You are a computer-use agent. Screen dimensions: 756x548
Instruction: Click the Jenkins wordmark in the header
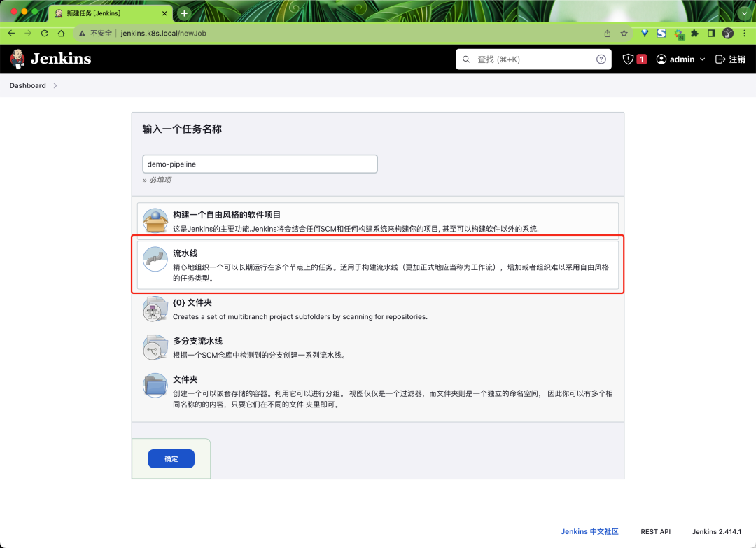61,59
